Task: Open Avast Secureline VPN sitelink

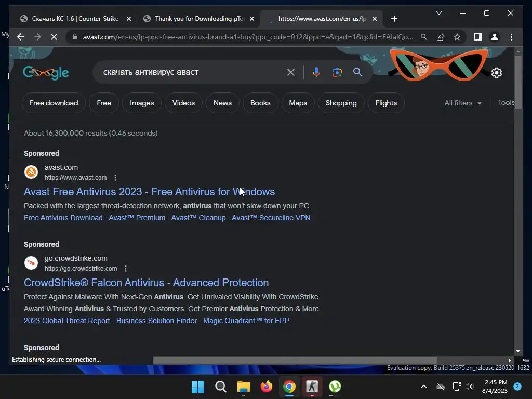Action: 271,218
